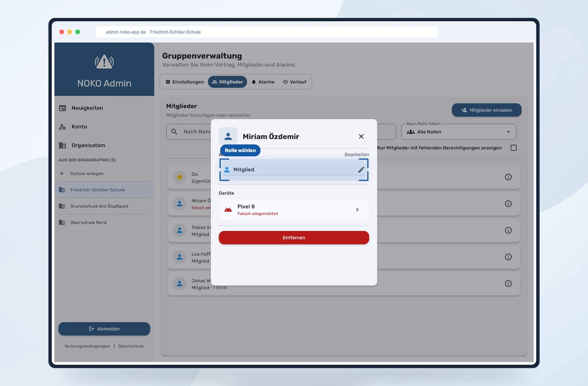This screenshot has height=386, width=588.
Task: Open Organisation in the sidebar
Action: coord(104,145)
